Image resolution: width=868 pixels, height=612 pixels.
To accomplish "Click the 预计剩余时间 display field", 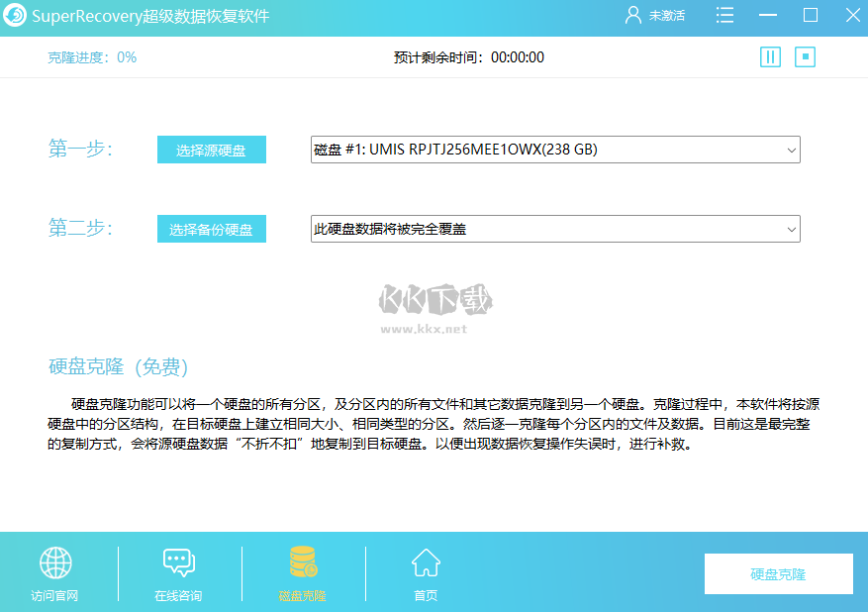I will click(465, 56).
